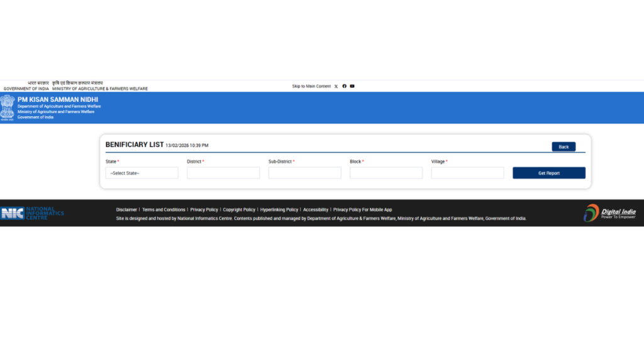This screenshot has width=644, height=362.
Task: Open the Facebook icon in header
Action: [x=344, y=86]
